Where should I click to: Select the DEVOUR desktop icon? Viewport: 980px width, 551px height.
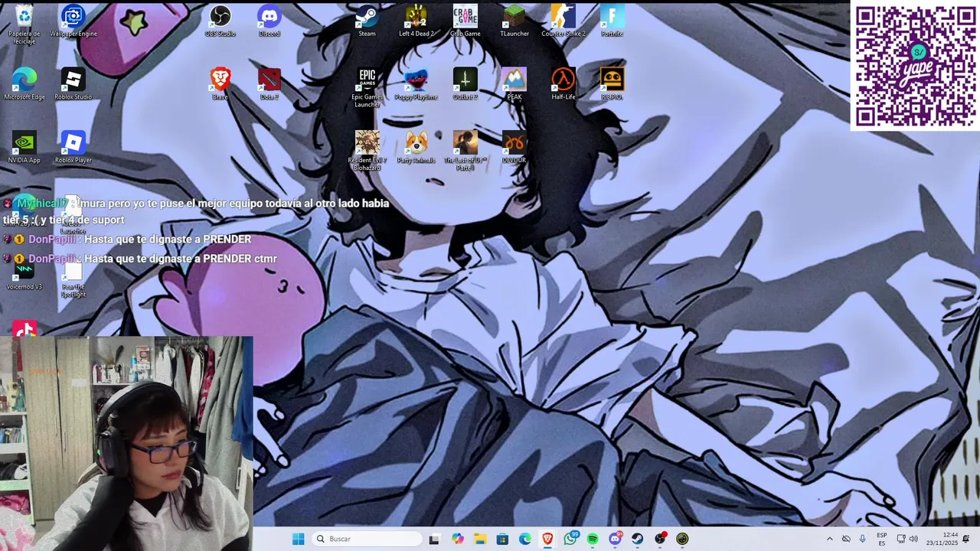[514, 147]
